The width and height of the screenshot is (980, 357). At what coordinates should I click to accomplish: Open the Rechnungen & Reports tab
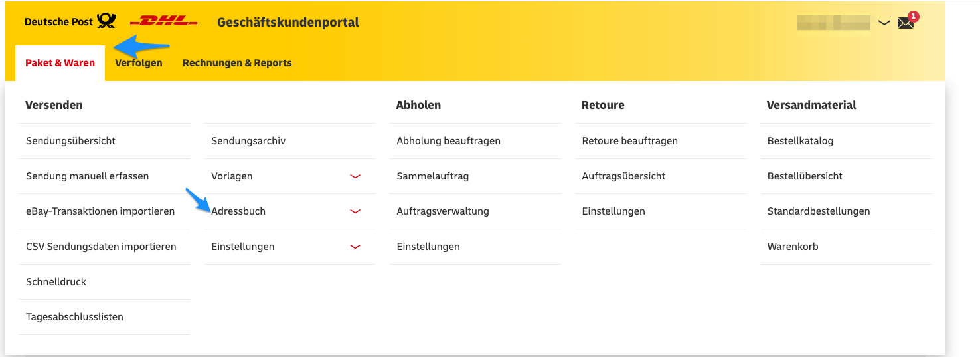point(237,63)
